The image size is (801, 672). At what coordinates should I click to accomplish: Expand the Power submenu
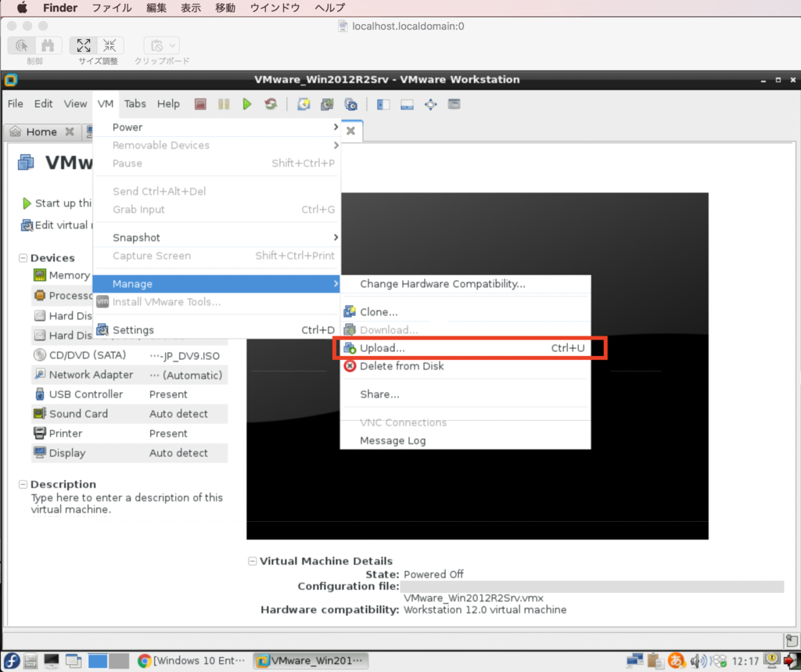217,128
